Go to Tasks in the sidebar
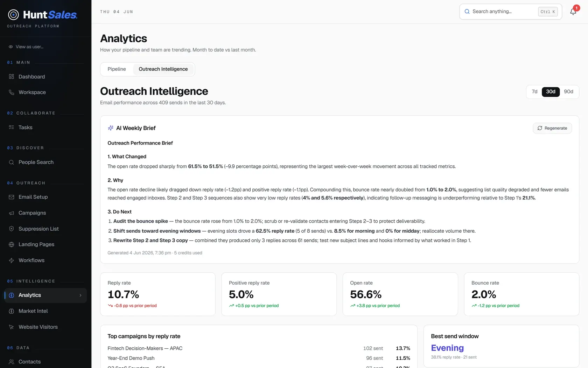 [45, 127]
